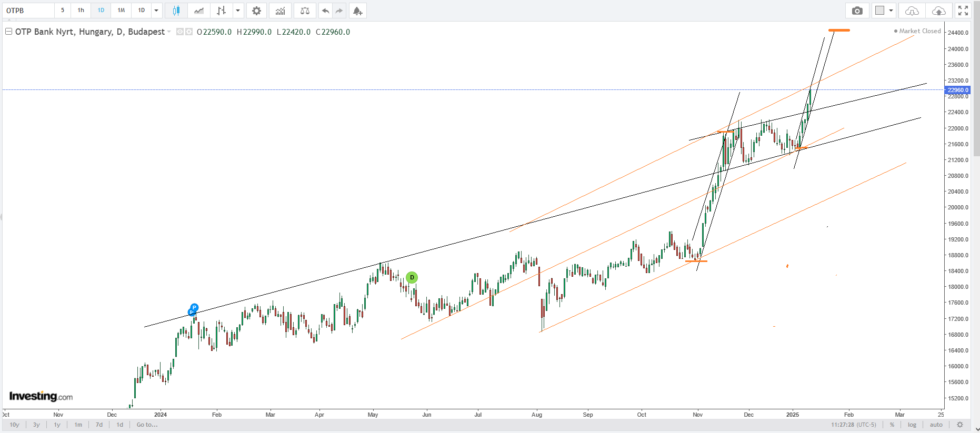980x433 pixels.
Task: Click the high value H22990.0
Action: tap(254, 32)
